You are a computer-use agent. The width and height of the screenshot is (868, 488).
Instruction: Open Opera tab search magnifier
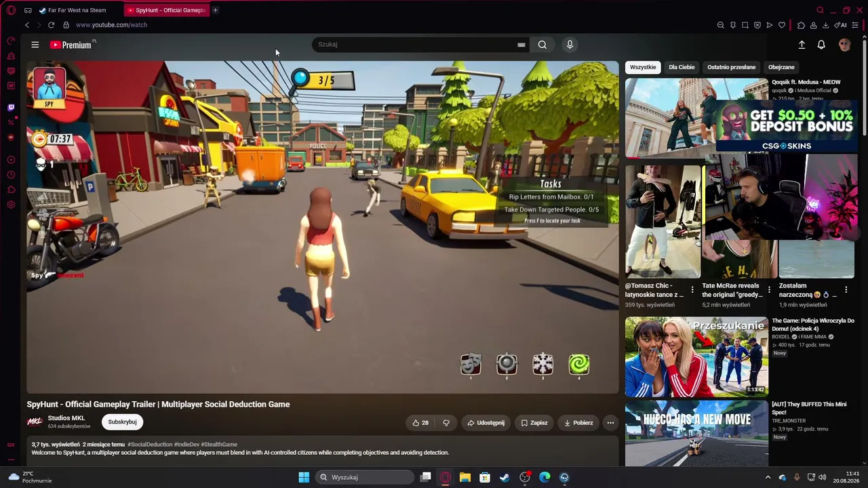click(x=820, y=10)
